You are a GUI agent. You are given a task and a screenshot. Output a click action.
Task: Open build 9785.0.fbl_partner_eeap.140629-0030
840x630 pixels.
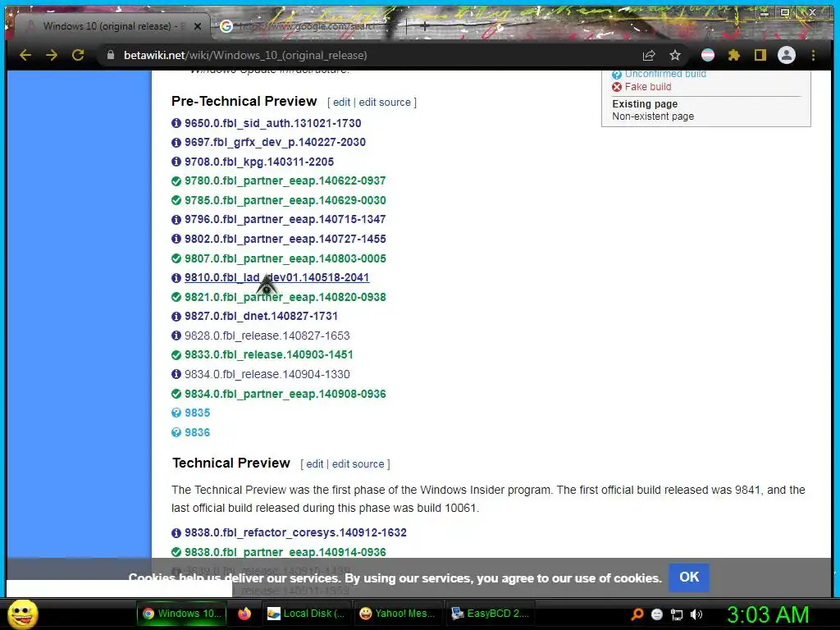(285, 200)
